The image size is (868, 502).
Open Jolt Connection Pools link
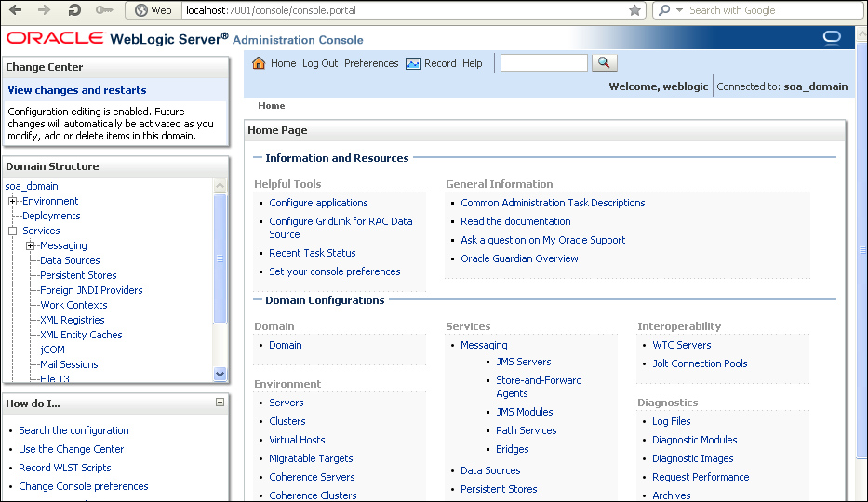pyautogui.click(x=700, y=363)
